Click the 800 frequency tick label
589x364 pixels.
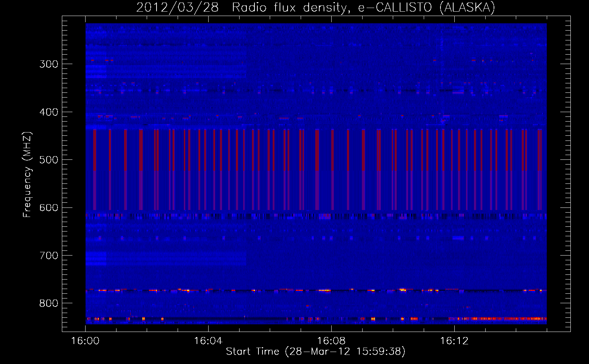tap(49, 303)
